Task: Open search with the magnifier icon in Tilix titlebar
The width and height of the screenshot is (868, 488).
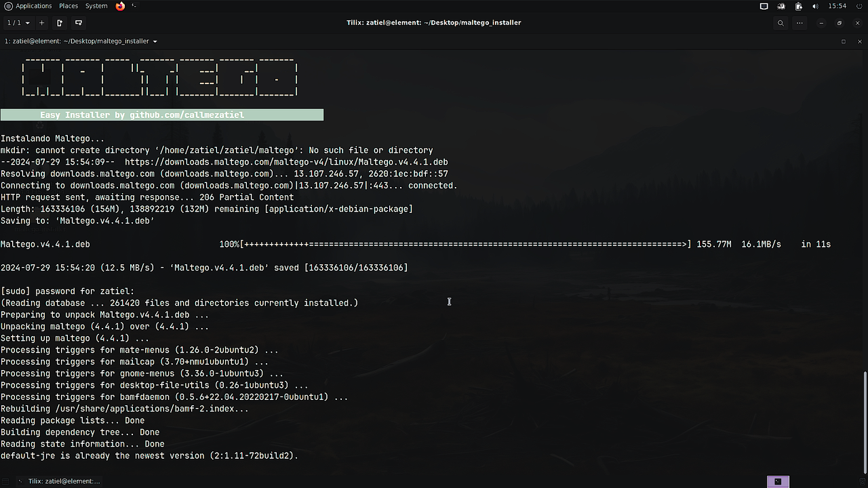Action: (781, 22)
